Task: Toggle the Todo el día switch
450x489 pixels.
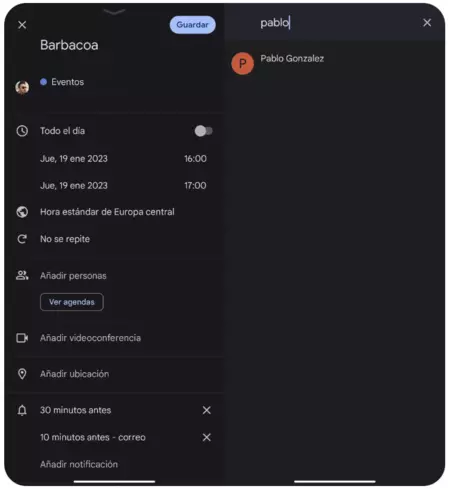Action: pyautogui.click(x=204, y=131)
